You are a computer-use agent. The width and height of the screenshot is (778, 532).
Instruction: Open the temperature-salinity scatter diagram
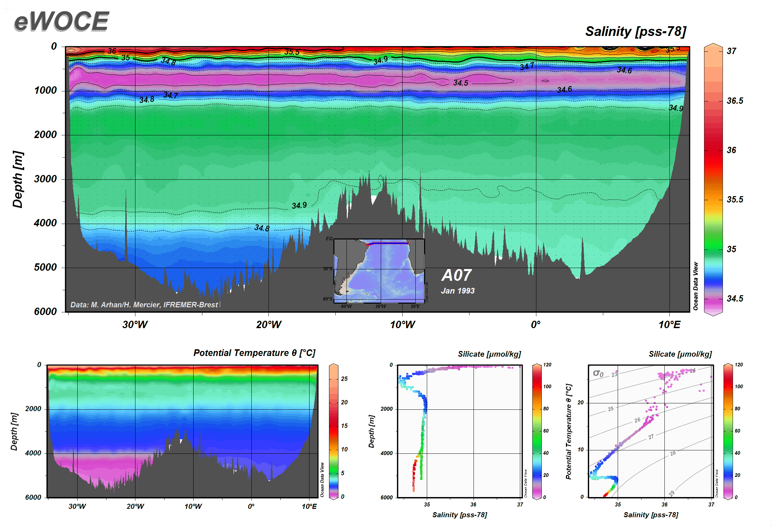pos(651,431)
